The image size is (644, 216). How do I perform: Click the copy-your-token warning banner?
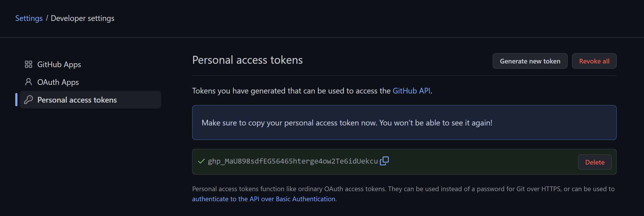(x=404, y=123)
